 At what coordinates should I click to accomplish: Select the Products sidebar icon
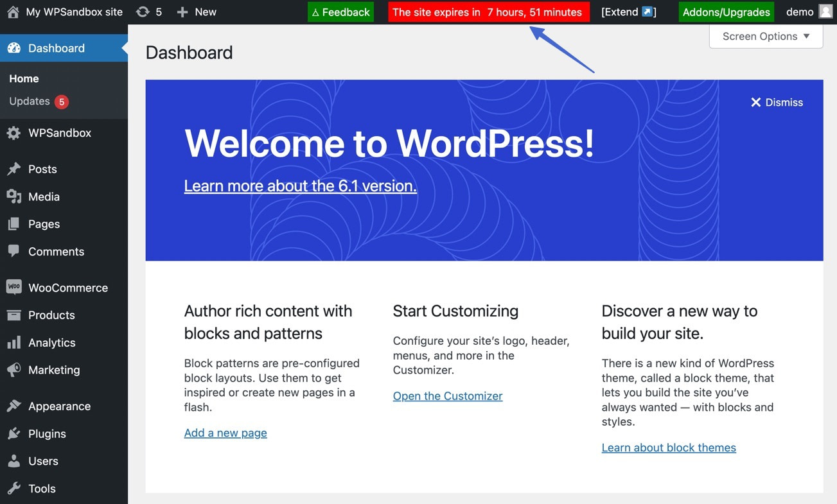(x=13, y=315)
